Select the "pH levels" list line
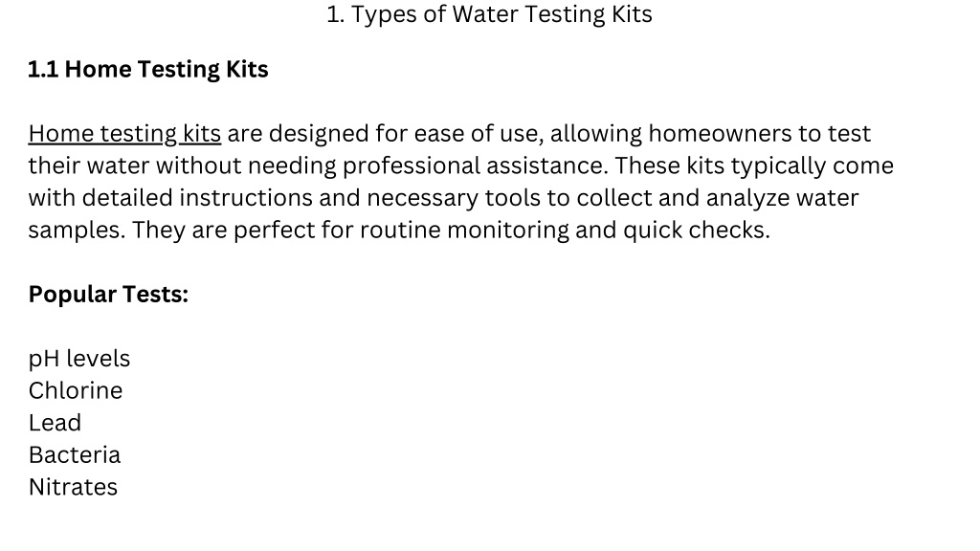Screen dimensions: 980x551 pos(79,360)
